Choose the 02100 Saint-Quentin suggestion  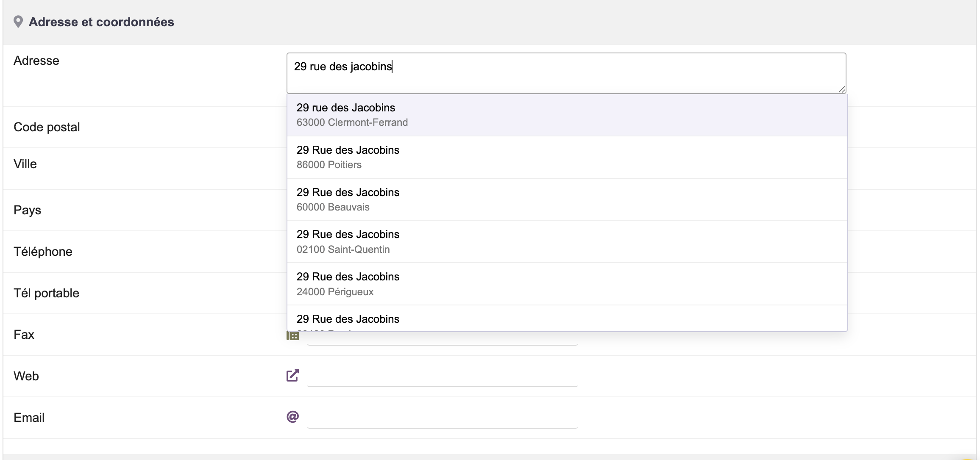[x=567, y=241]
